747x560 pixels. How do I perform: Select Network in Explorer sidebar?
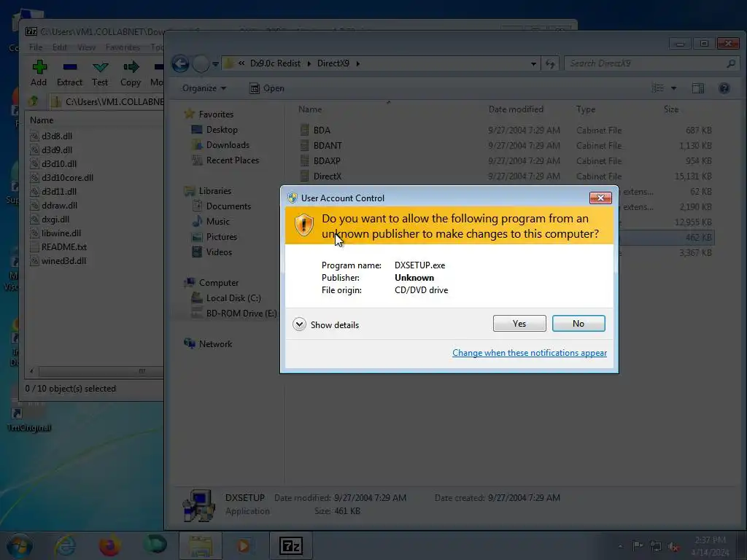click(208, 344)
